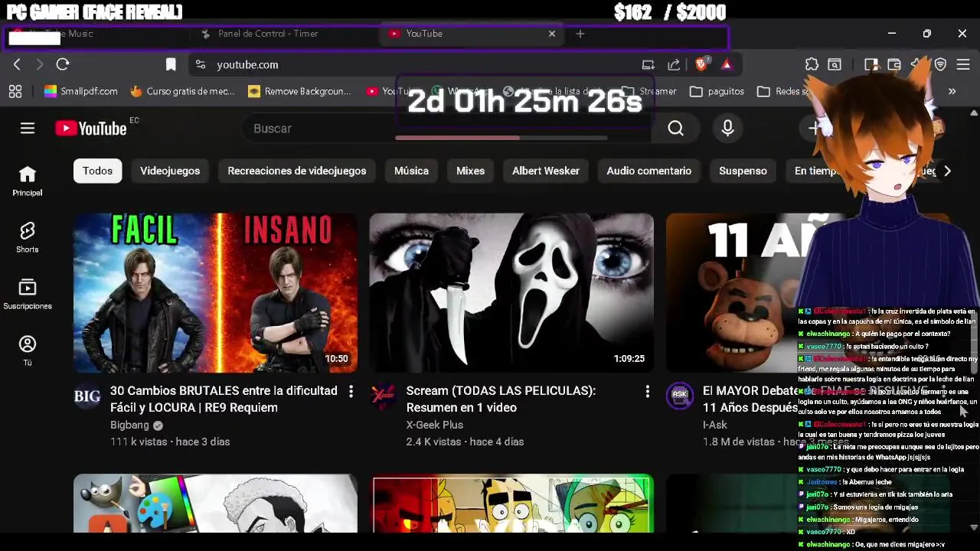980x551 pixels.
Task: Open the Tú section in sidebar
Action: (x=28, y=351)
